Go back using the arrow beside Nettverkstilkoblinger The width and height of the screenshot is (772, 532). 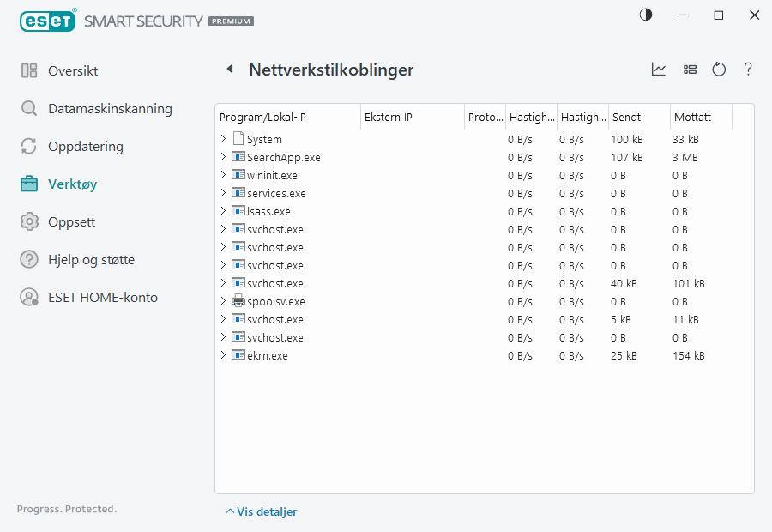coord(229,70)
